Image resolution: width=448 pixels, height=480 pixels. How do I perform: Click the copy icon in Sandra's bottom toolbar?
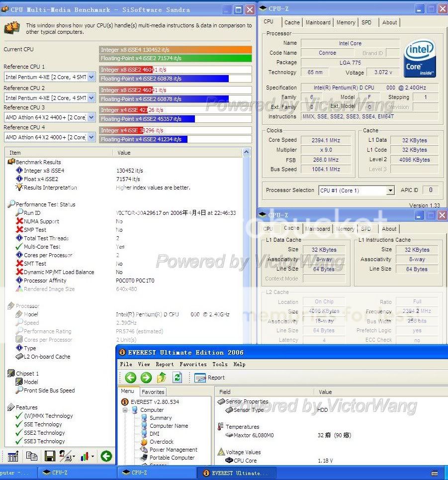(31, 456)
